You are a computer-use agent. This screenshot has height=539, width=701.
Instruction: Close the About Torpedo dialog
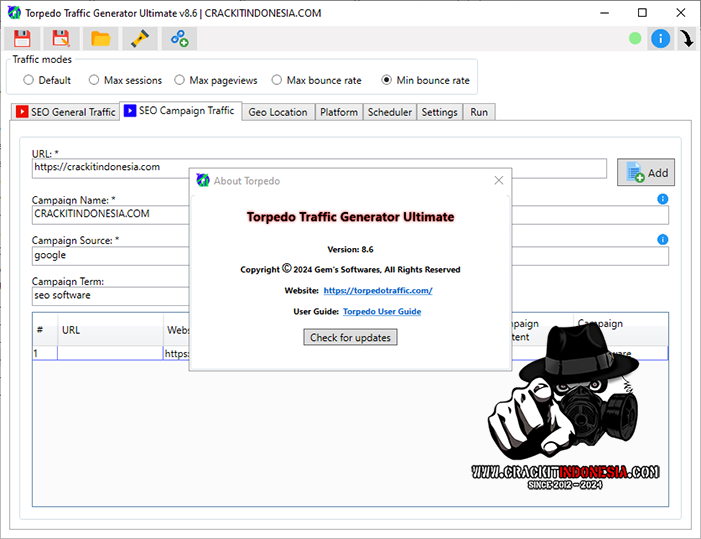tap(498, 181)
